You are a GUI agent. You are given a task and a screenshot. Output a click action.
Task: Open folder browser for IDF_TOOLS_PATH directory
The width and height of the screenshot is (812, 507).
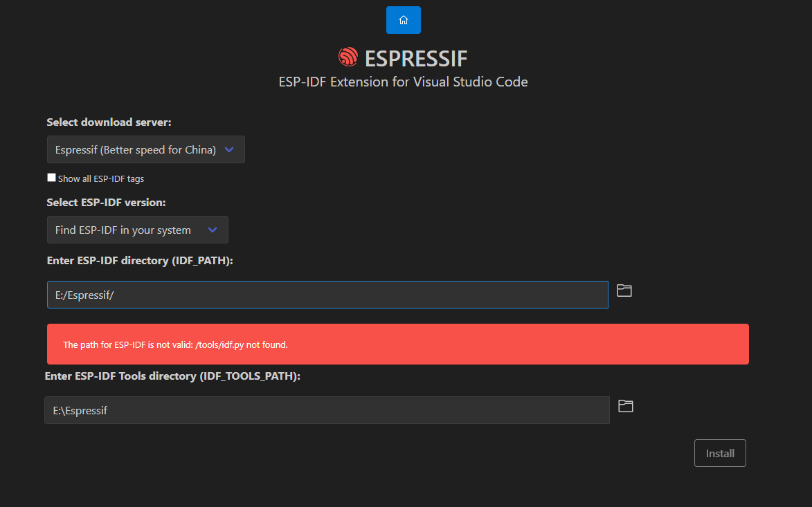pos(626,406)
